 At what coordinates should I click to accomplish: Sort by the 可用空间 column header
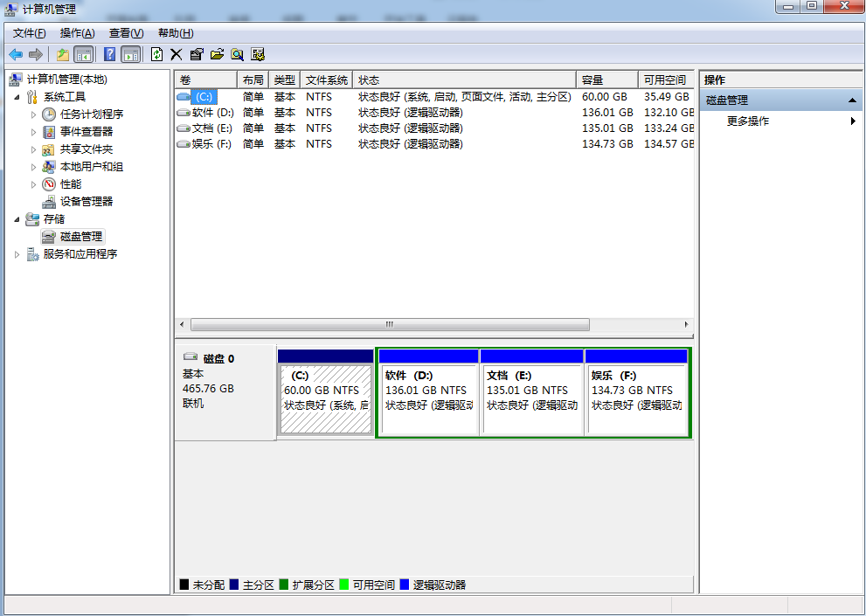[666, 80]
